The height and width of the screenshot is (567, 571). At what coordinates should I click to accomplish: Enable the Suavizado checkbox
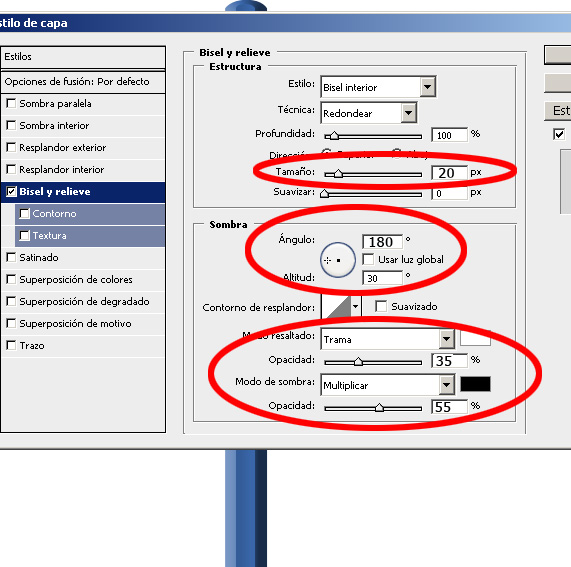tap(381, 306)
